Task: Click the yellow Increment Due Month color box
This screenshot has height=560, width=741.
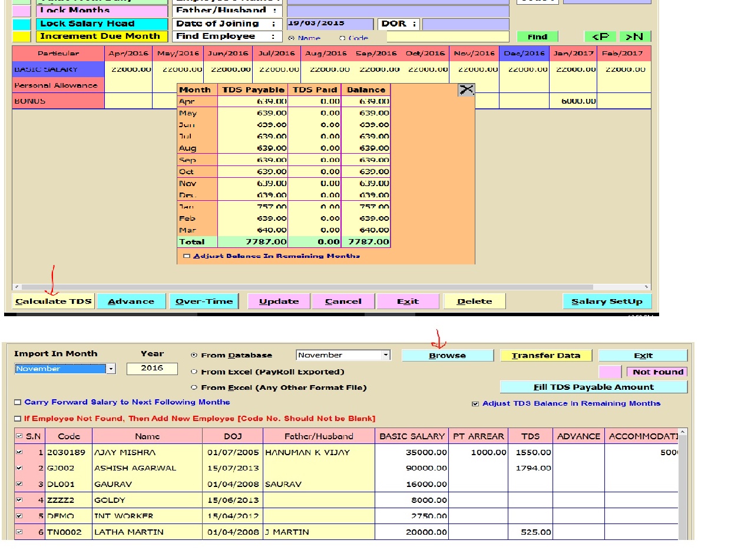Action: point(22,37)
